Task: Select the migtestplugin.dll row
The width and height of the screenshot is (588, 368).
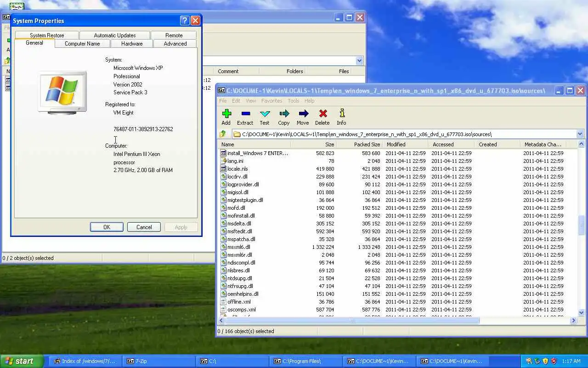Action: click(x=397, y=200)
